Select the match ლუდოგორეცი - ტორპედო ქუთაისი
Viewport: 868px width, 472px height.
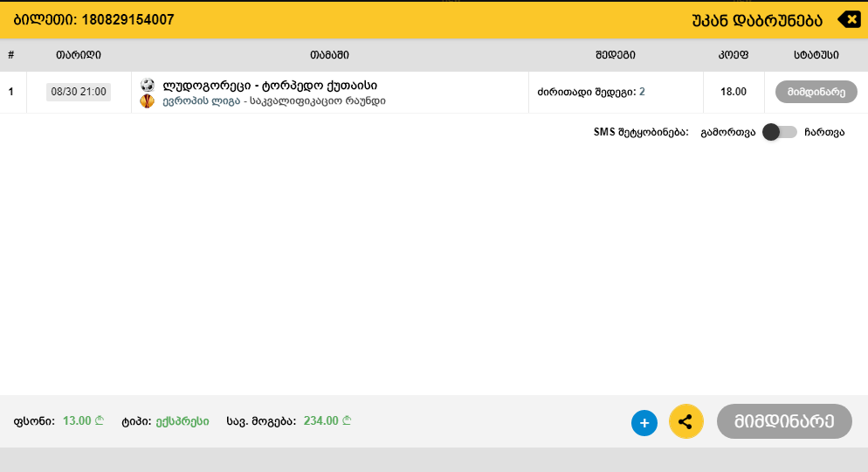(270, 86)
